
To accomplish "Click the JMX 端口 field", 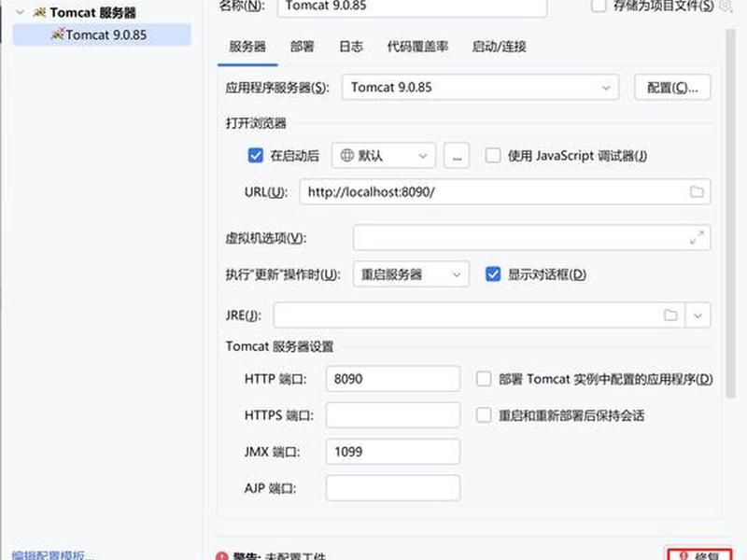I will click(393, 452).
